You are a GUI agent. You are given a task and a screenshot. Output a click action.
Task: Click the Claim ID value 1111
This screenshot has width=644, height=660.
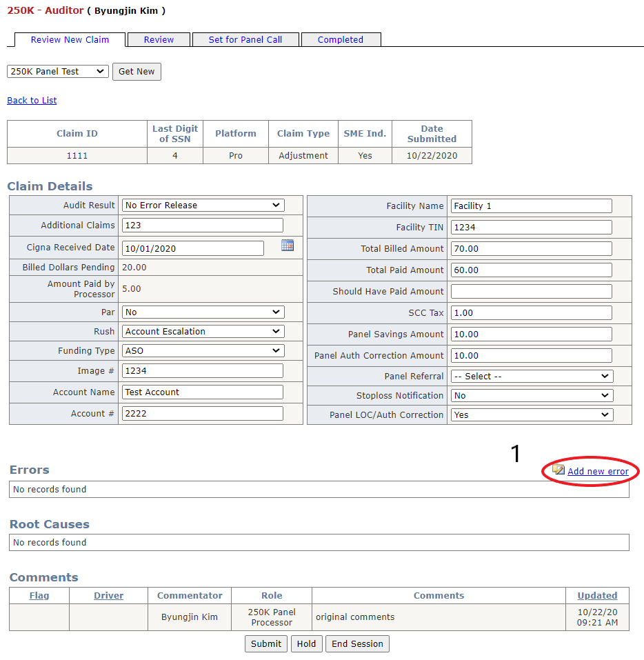click(77, 156)
